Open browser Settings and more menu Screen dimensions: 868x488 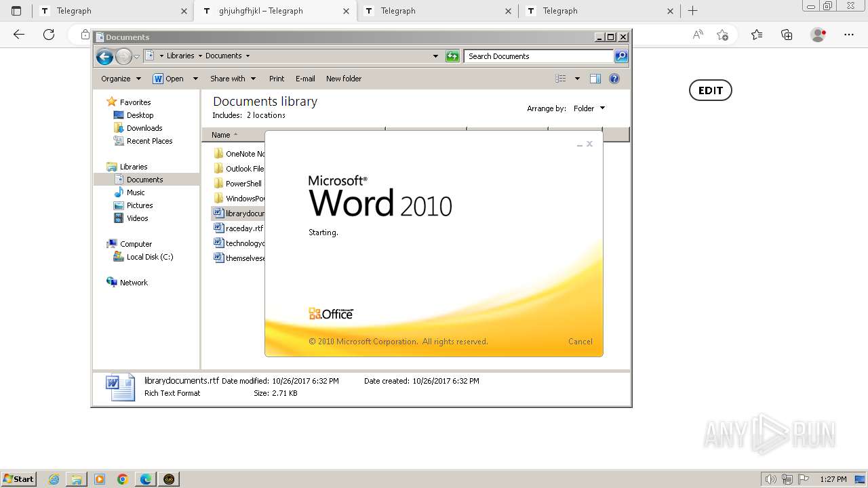(849, 35)
